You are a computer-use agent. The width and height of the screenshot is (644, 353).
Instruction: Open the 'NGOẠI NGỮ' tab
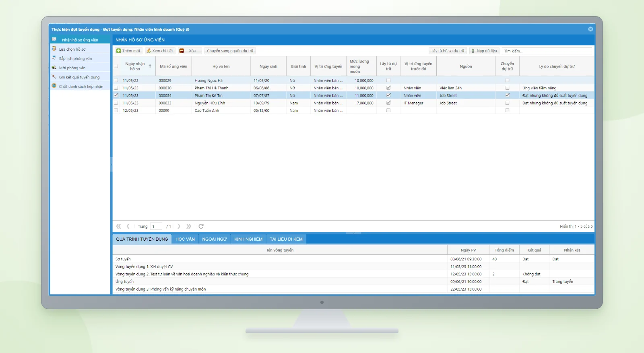[215, 239]
